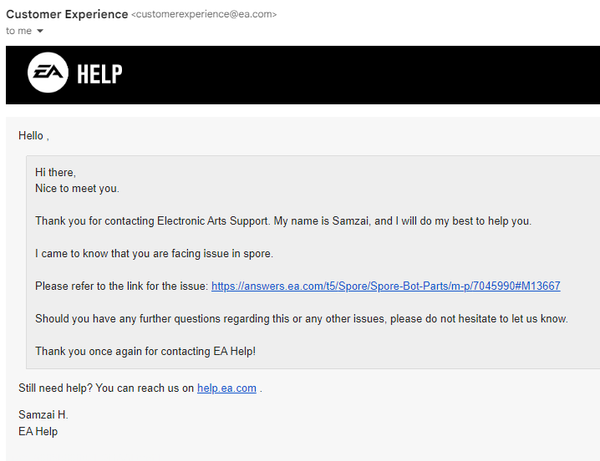This screenshot has width=600, height=461.
Task: Click the 'Please refer to the link' text
Action: pyautogui.click(x=122, y=286)
